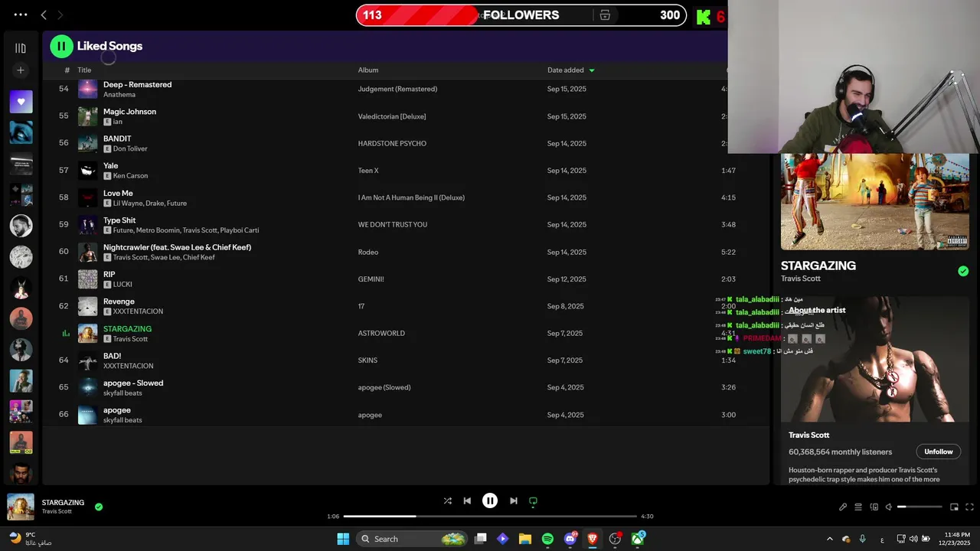Open artist LUCKI link
980x551 pixels.
coord(122,285)
